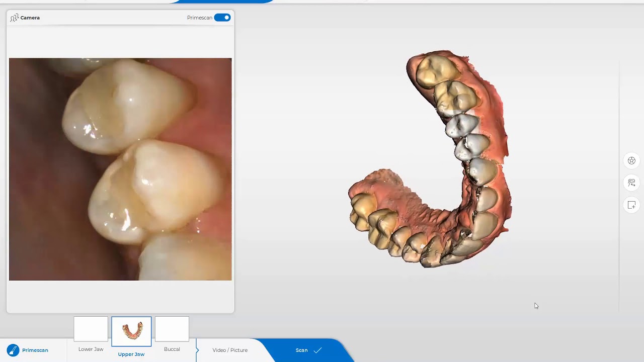Click the square with plus icon
644x362 pixels.
click(631, 205)
